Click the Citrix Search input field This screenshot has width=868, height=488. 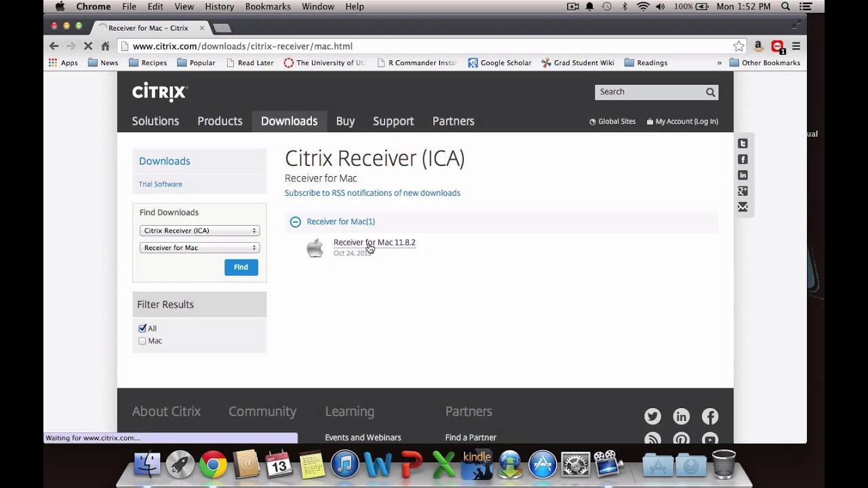click(x=650, y=92)
